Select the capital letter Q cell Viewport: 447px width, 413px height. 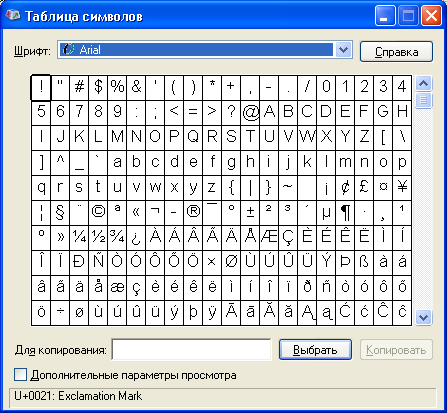(193, 137)
